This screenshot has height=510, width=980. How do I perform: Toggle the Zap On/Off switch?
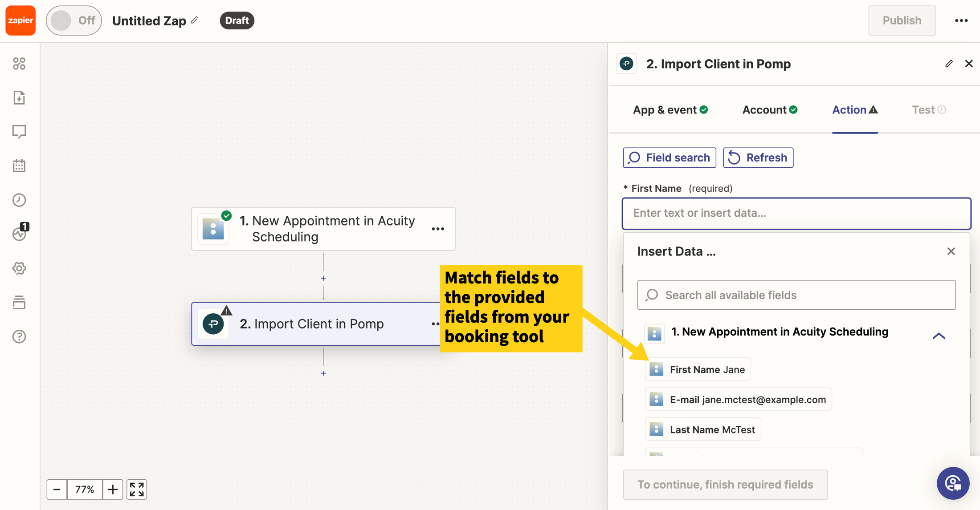coord(74,20)
